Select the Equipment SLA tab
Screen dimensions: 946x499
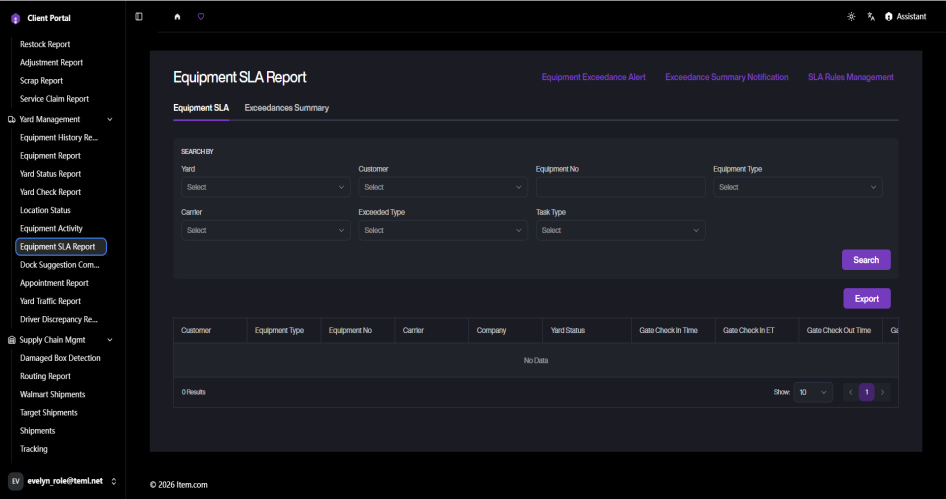coord(201,108)
